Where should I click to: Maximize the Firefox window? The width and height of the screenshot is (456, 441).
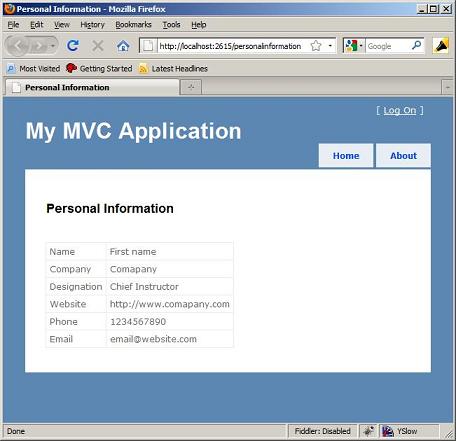(433, 9)
